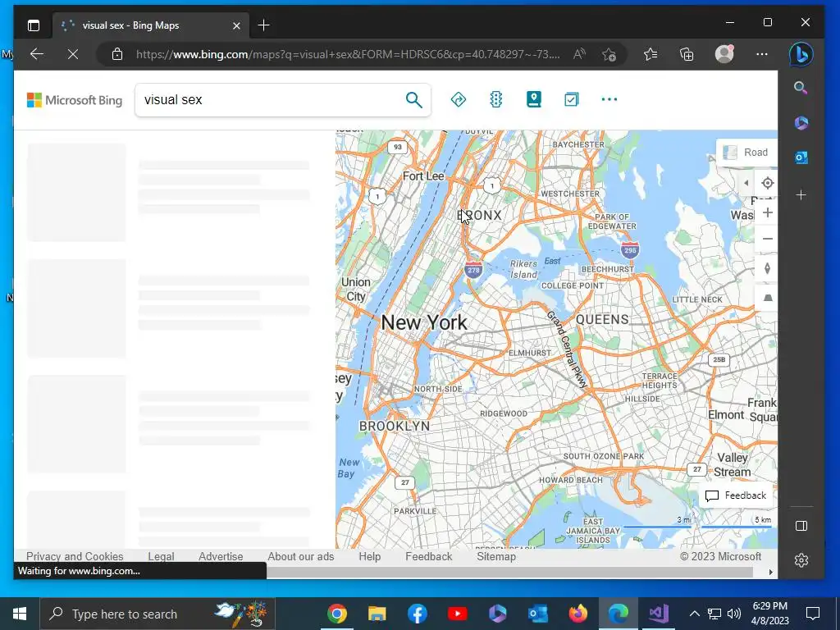Open YouTube shortcut on the taskbar
Image resolution: width=840 pixels, height=630 pixels.
(457, 614)
